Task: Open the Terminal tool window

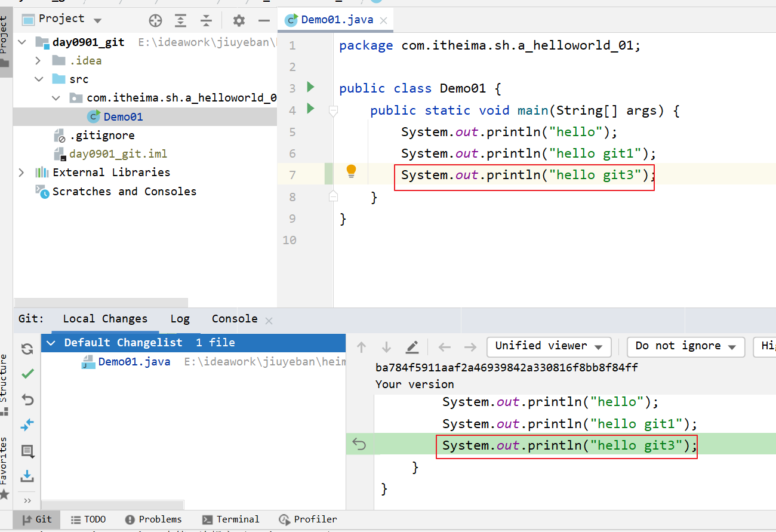Action: [x=231, y=519]
